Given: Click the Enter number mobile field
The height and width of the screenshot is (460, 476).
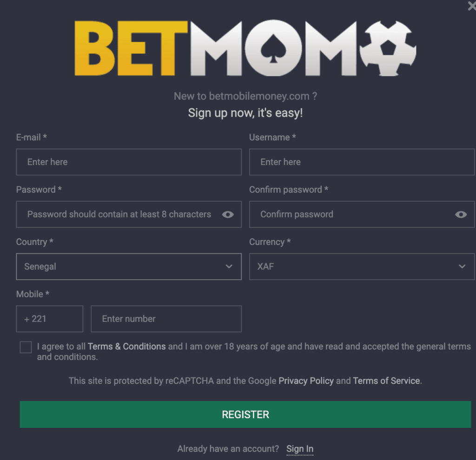Looking at the screenshot, I should click(166, 319).
